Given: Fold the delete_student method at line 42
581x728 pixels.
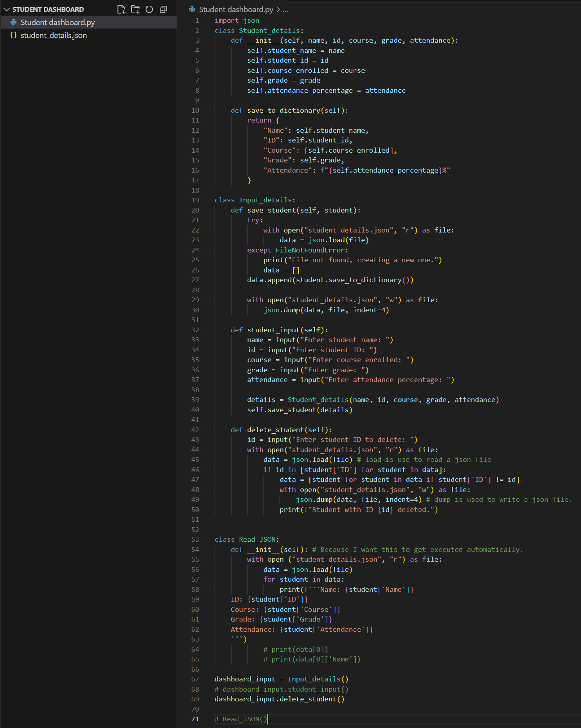Looking at the screenshot, I should pyautogui.click(x=208, y=430).
